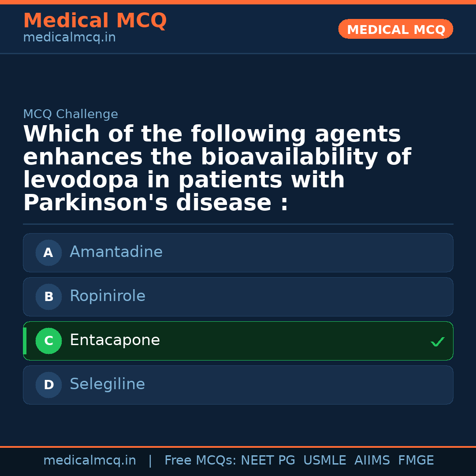Pick the Entacapone answer text
This screenshot has width=476, height=476.
coord(115,340)
